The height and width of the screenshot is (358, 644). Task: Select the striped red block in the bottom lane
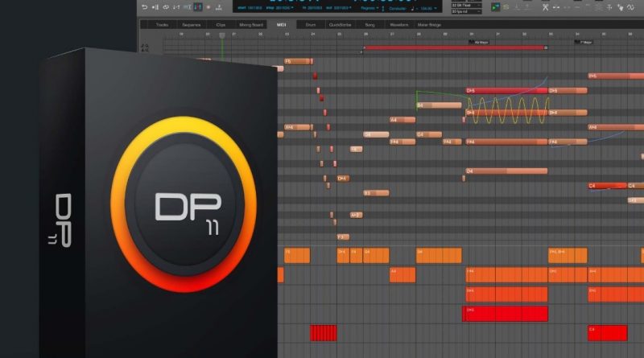tap(324, 333)
